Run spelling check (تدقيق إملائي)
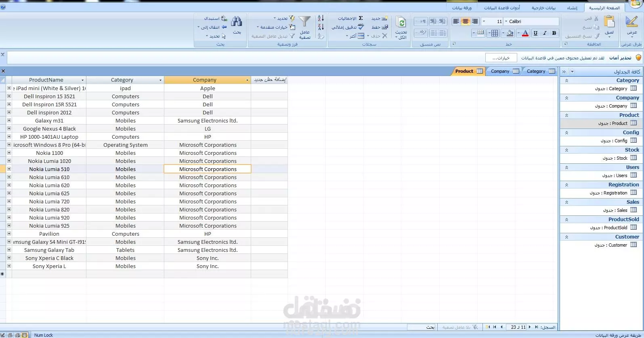Image resolution: width=644 pixels, height=338 pixels. pyautogui.click(x=348, y=27)
